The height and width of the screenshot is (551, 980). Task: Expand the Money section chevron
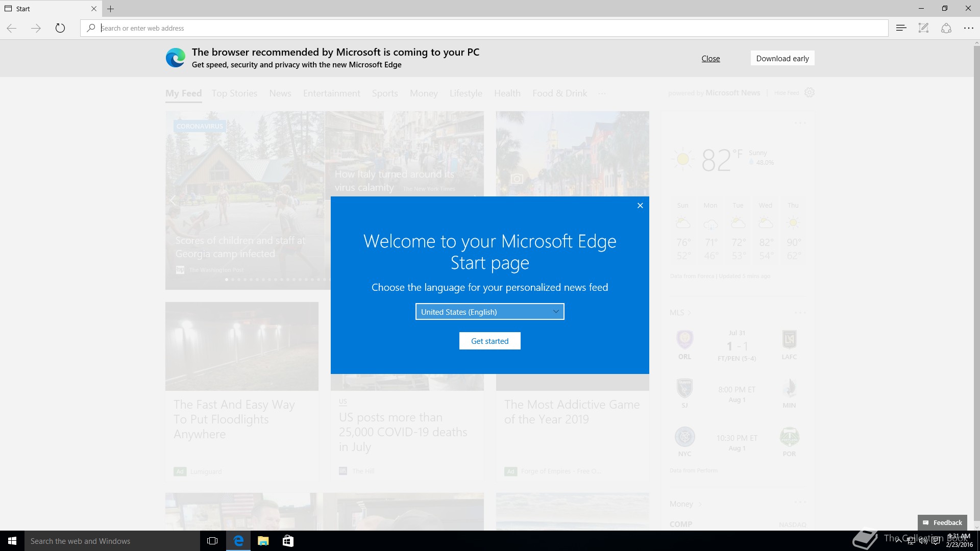[x=700, y=504]
